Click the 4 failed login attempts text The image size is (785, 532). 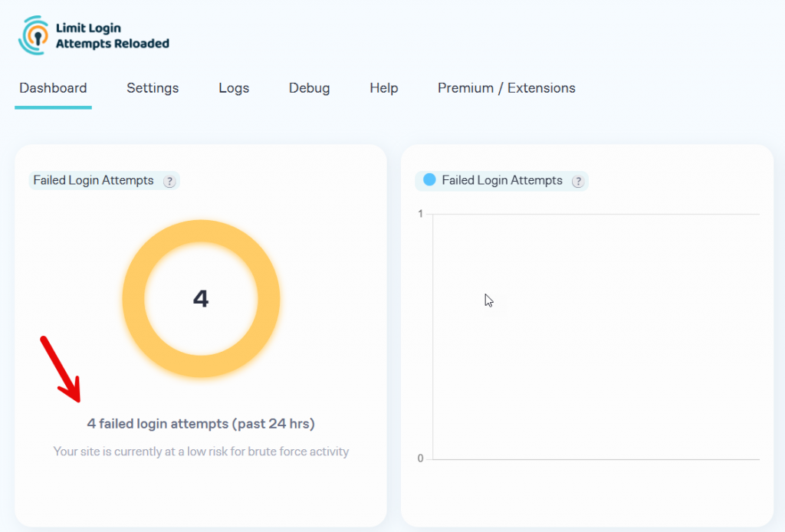pos(201,423)
